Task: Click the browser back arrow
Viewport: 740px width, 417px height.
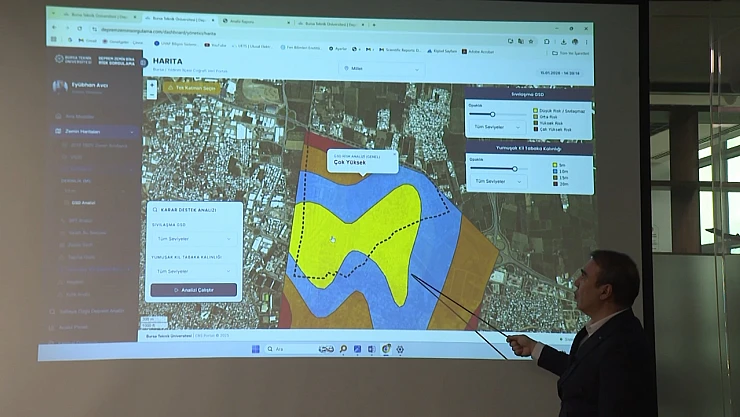Action: (52, 28)
